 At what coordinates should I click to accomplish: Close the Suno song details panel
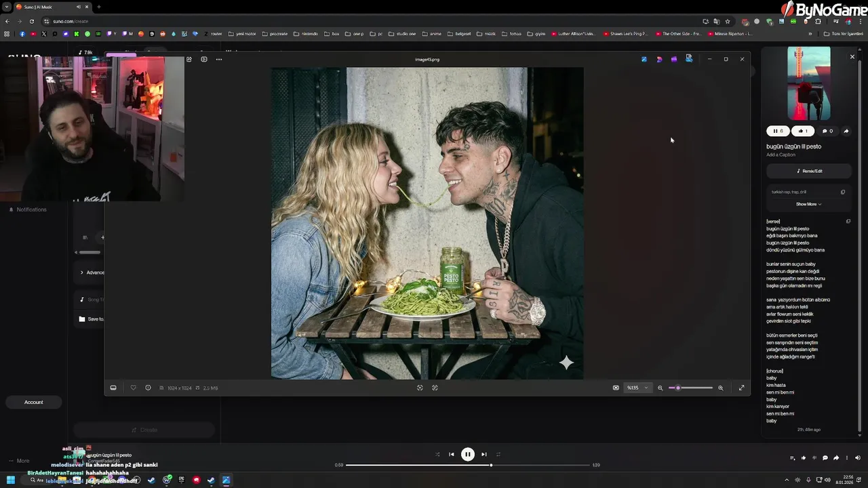pyautogui.click(x=852, y=57)
